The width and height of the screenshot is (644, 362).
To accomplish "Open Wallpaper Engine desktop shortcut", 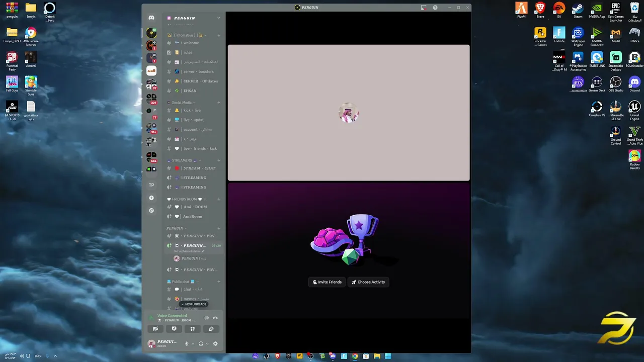I will (x=578, y=37).
